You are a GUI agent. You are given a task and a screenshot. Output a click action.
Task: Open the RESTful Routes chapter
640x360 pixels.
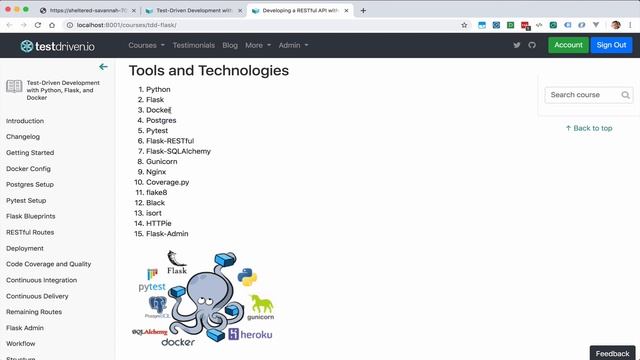coord(30,232)
